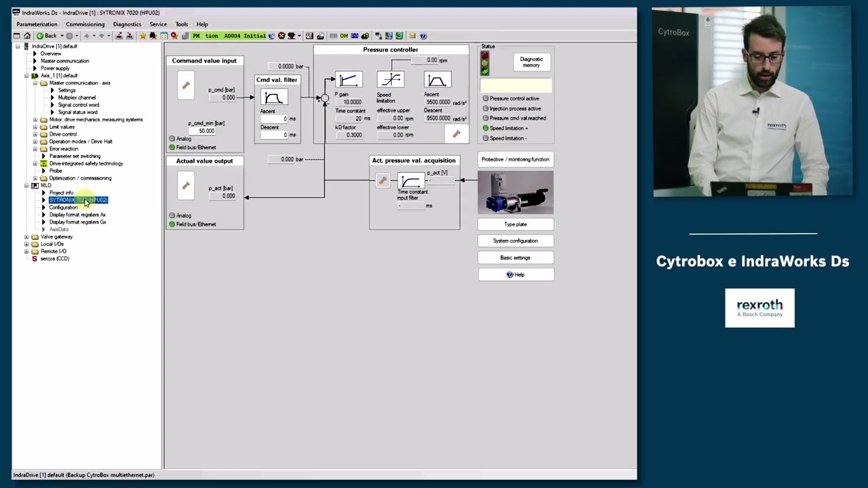This screenshot has width=868, height=488.
Task: Open the Parameterization menu
Action: 37,24
